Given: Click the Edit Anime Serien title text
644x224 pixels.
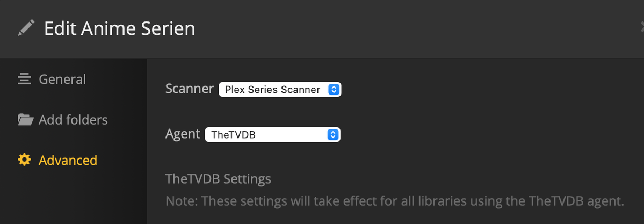Looking at the screenshot, I should point(119,28).
